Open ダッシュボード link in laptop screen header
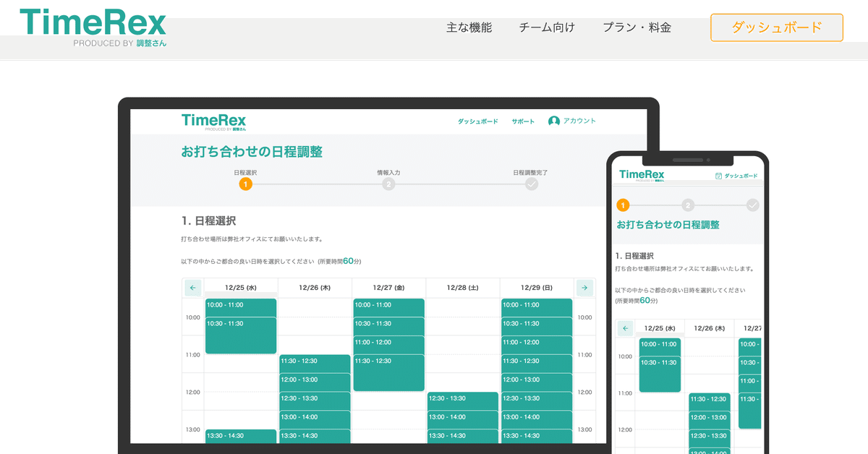868x454 pixels. point(477,121)
